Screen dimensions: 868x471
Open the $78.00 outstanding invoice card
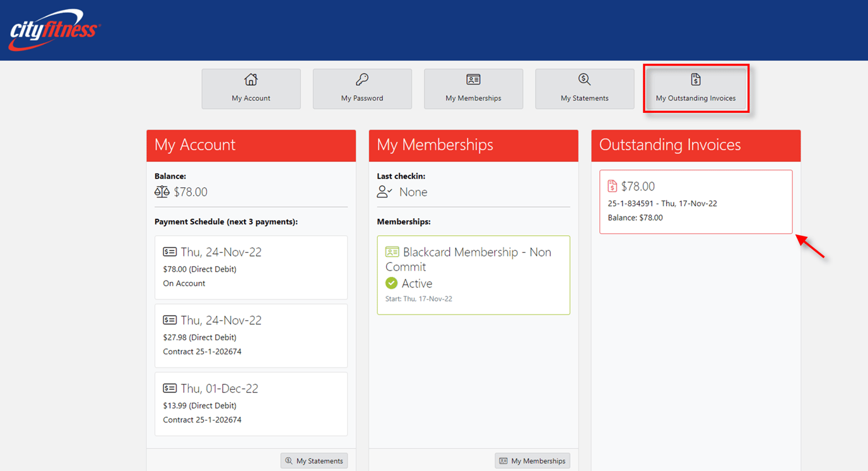[x=696, y=202]
